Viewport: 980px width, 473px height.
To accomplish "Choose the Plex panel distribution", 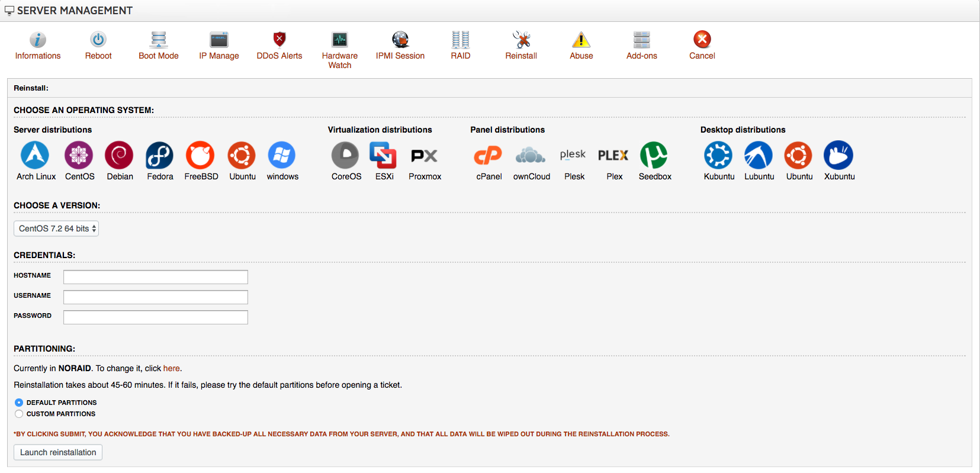I will click(613, 156).
